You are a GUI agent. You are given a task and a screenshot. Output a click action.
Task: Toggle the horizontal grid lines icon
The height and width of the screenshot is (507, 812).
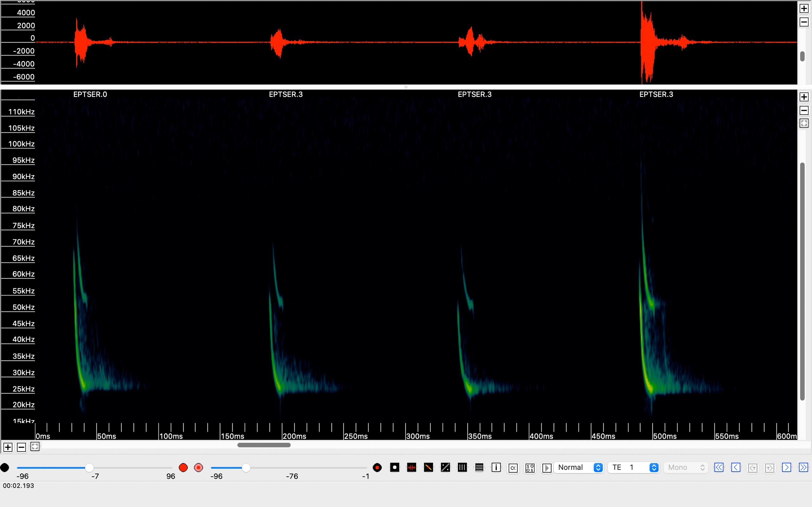(479, 467)
